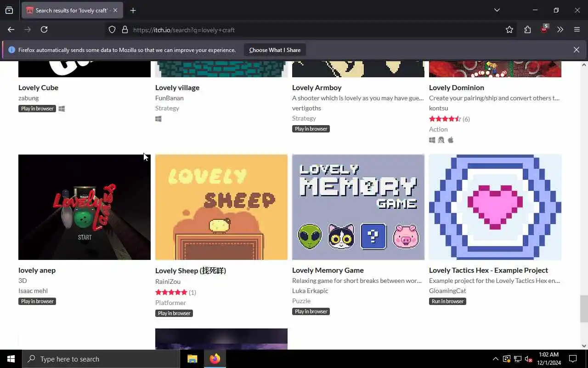588x368 pixels.
Task: Open the uBlock Origin extension icon
Action: click(x=544, y=29)
